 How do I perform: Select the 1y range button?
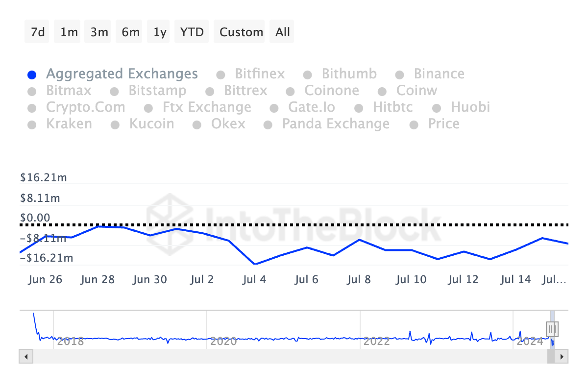pyautogui.click(x=160, y=32)
